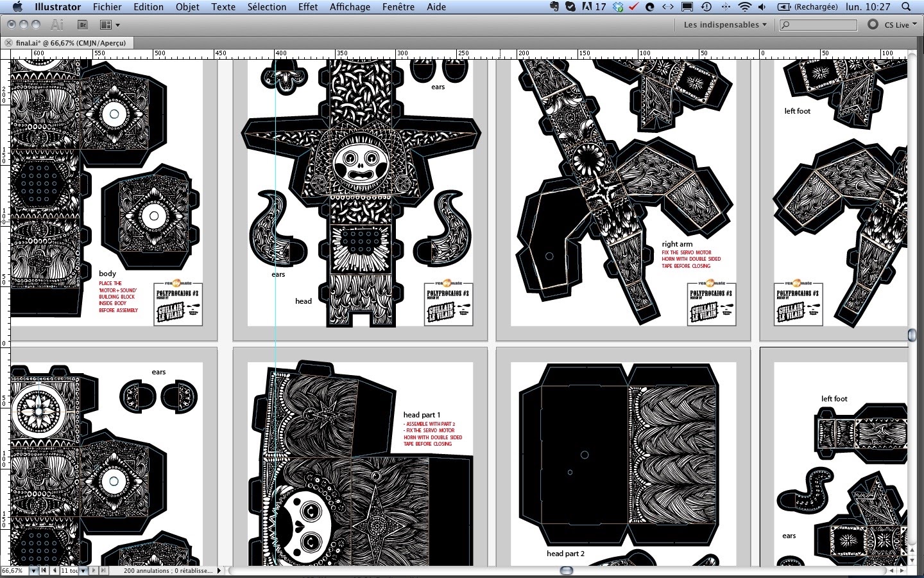
Task: Click the horizontal scrollbar thumb
Action: tap(567, 570)
